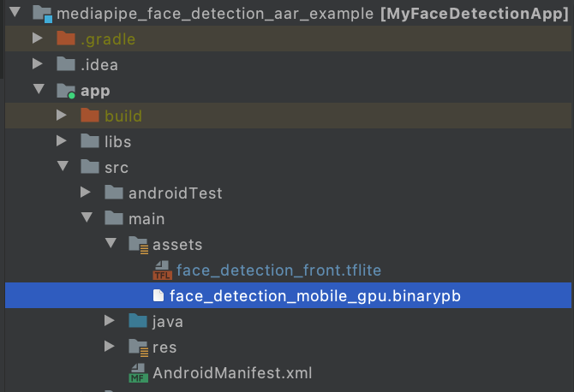
Task: Collapse the app module node
Action: pyautogui.click(x=37, y=91)
